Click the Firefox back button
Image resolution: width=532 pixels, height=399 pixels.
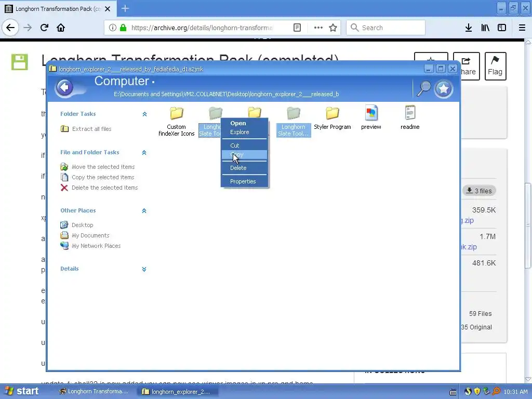pyautogui.click(x=10, y=28)
